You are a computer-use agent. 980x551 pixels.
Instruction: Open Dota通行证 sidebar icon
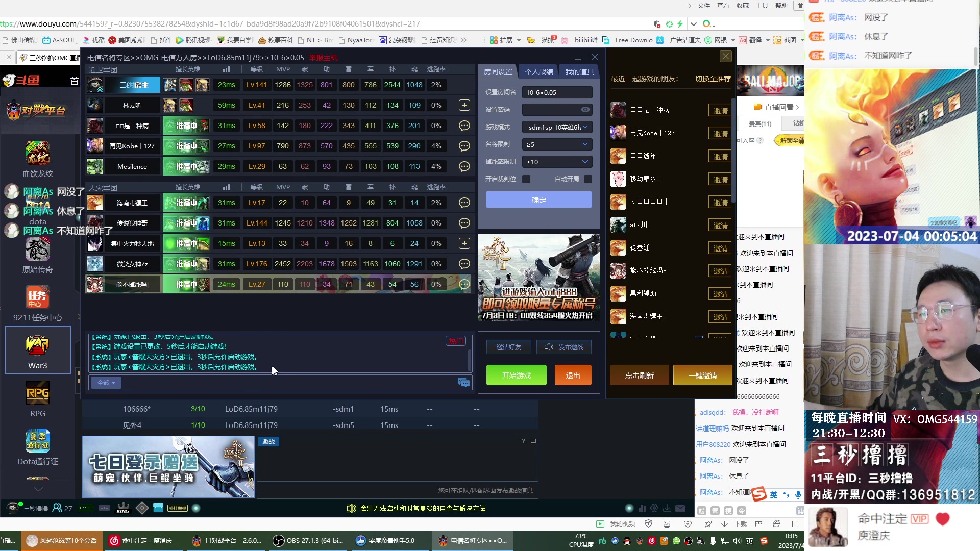coord(38,446)
